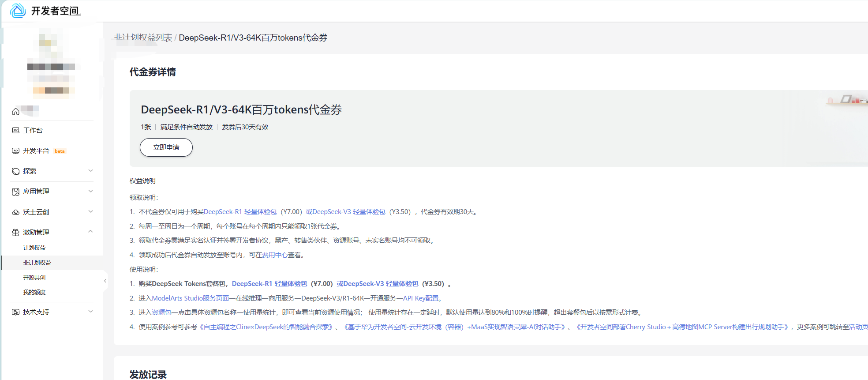Screen dimensions: 868x380
Task: Collapse the sidebar using the arrow handle
Action: tap(105, 281)
